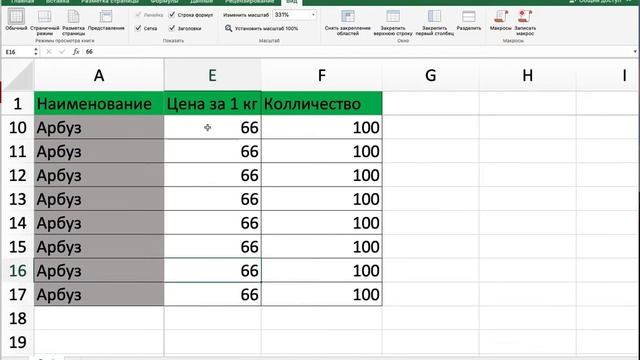Click the Цена за 1 кг header cell
The image size is (640, 360).
[213, 104]
